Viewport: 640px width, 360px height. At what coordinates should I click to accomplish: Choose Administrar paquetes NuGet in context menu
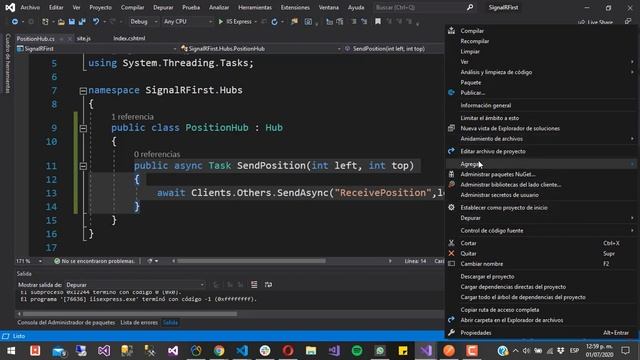(541, 174)
